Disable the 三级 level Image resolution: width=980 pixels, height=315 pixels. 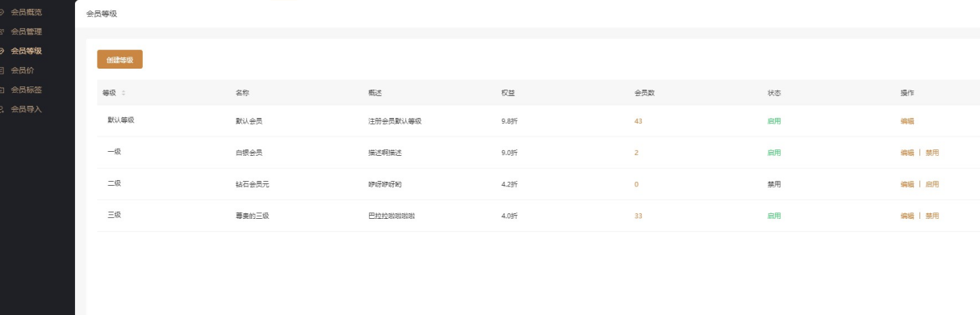(932, 215)
